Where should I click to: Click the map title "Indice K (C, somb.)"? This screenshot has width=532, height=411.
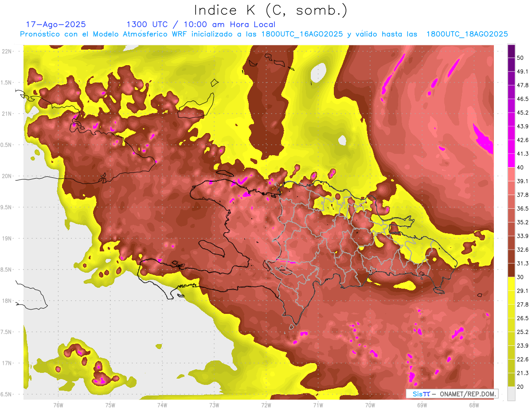tap(270, 10)
